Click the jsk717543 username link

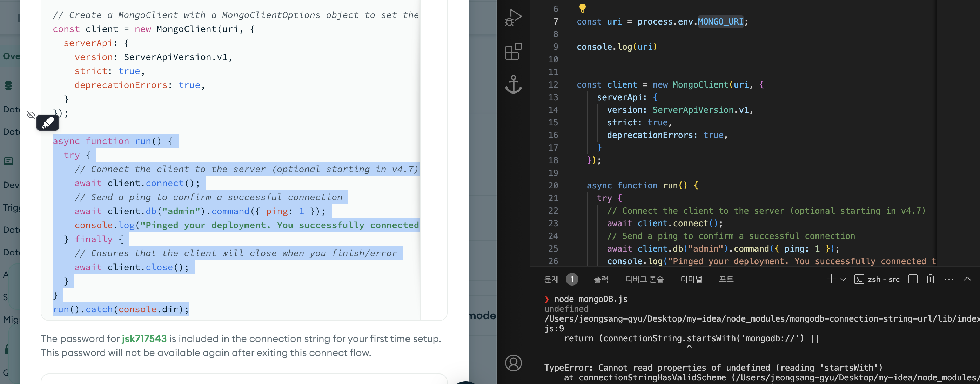click(x=144, y=338)
